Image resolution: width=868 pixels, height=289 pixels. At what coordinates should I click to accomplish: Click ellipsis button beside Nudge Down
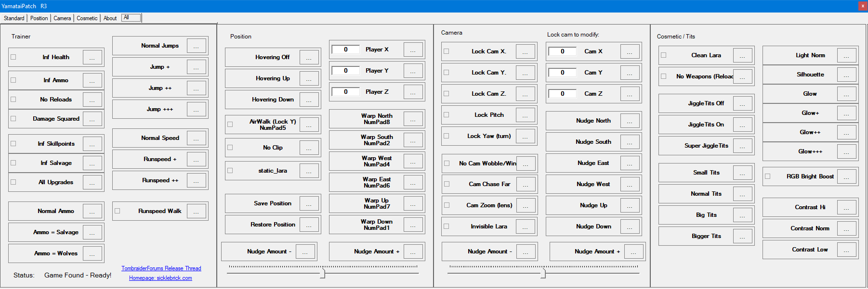630,226
